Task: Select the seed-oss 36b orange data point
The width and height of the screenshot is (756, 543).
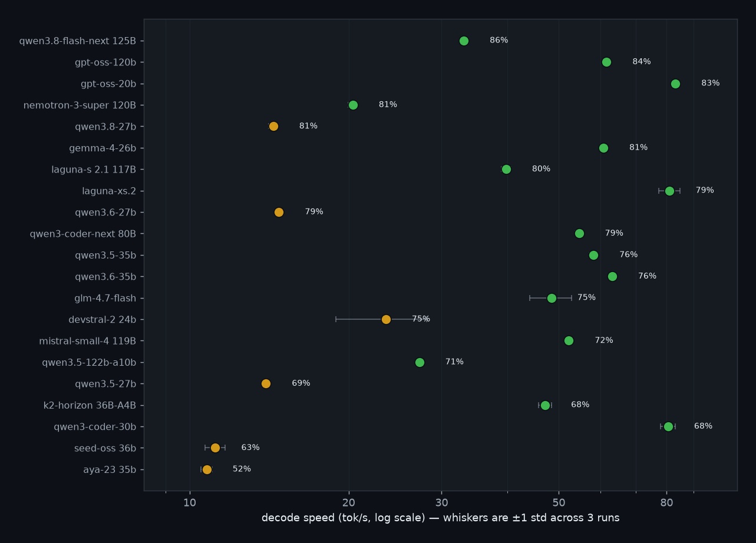Action: tap(215, 448)
